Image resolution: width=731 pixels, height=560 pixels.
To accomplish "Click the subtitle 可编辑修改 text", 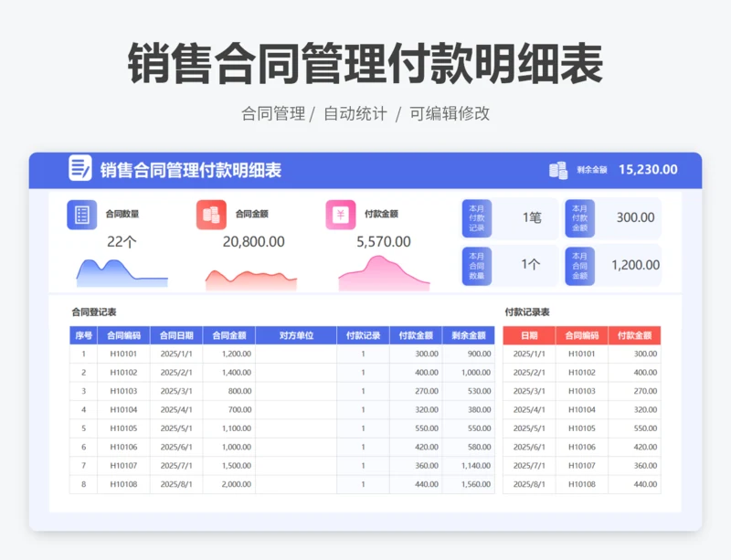I will [450, 113].
